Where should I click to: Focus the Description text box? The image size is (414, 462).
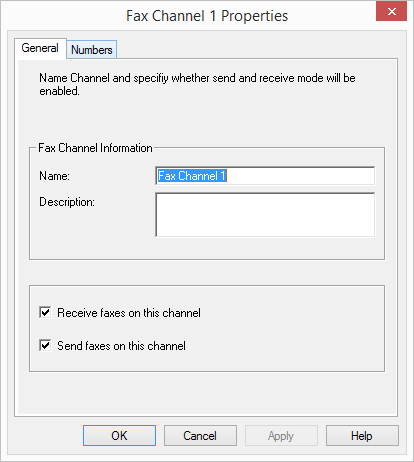click(x=265, y=215)
